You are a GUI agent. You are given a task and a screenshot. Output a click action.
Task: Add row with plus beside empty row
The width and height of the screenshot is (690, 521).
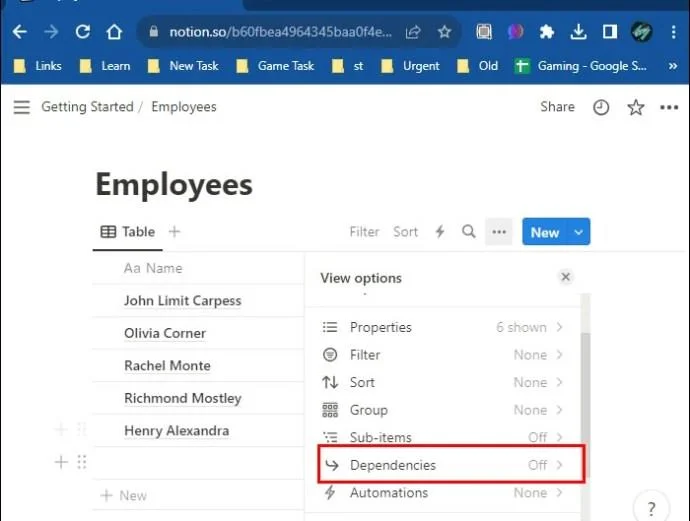[x=61, y=462]
